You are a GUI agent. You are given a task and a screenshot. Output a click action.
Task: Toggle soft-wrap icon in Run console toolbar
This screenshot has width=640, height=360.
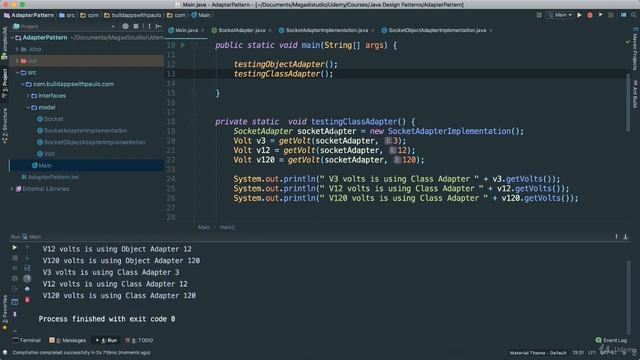pos(27,268)
